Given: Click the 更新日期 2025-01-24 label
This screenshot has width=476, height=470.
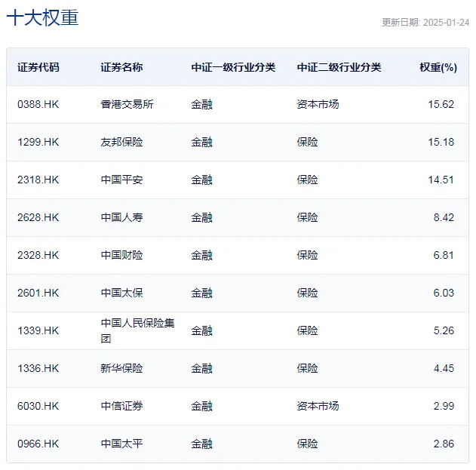Looking at the screenshot, I should (x=425, y=23).
